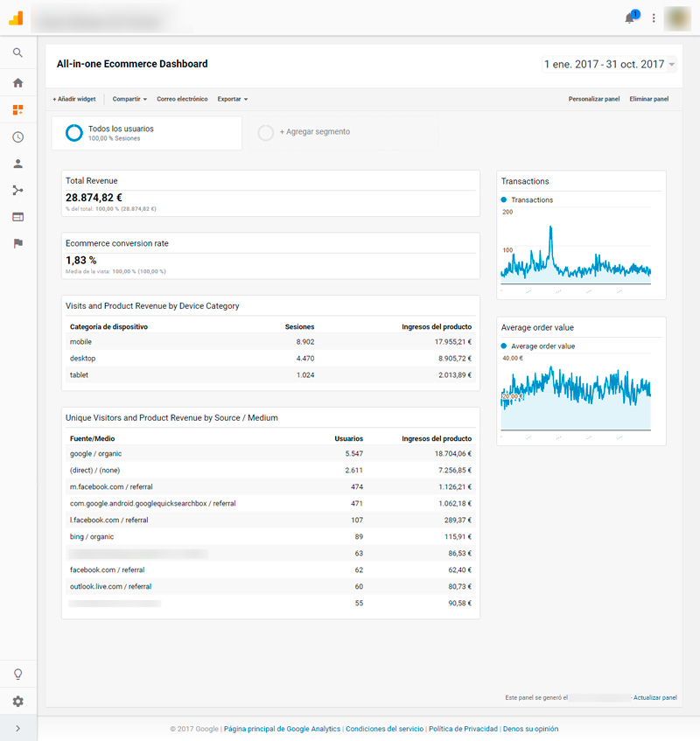The height and width of the screenshot is (741, 700).
Task: Expand the Compartir dropdown menu
Action: point(129,99)
